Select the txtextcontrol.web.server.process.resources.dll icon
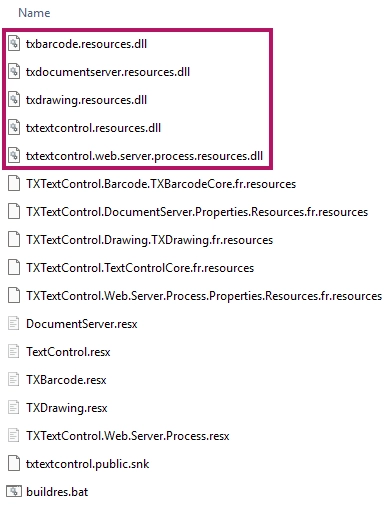This screenshot has width=388, height=506. click(14, 156)
